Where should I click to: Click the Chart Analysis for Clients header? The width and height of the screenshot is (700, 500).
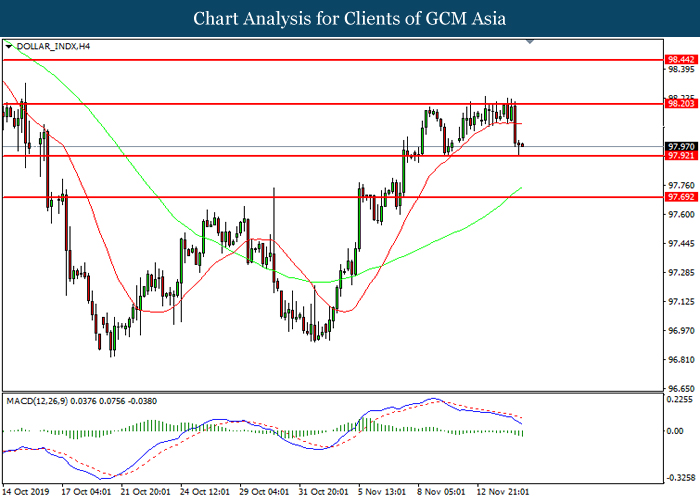349,18
